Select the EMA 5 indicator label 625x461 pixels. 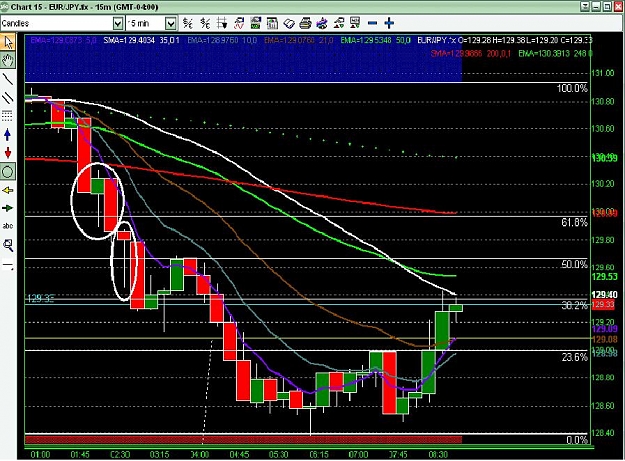pyautogui.click(x=63, y=40)
